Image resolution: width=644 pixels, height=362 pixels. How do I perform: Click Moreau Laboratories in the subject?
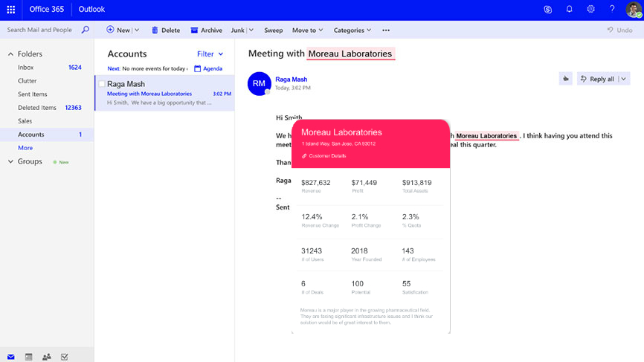coord(350,54)
